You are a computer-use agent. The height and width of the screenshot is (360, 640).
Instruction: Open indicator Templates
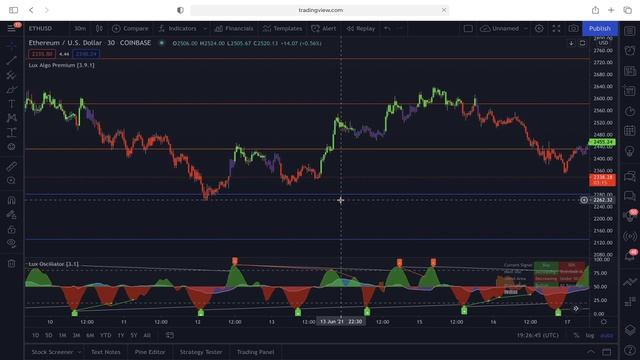tap(282, 29)
